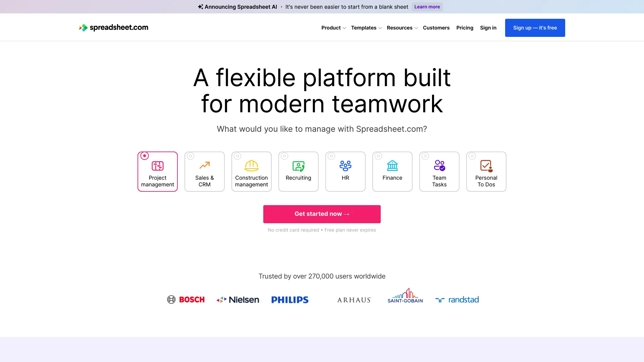Click the spreadsheet.com logo icon
Screen dimensions: 644x362
click(x=83, y=28)
